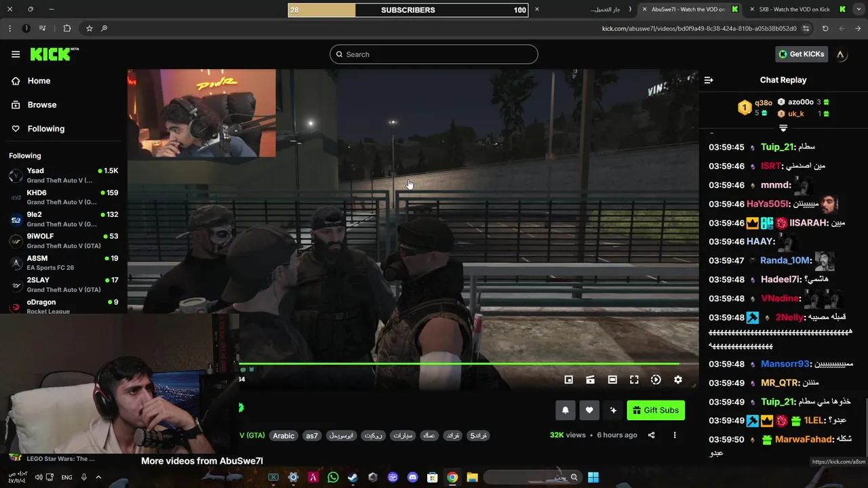The image size is (868, 488).
Task: Open KHD6's channel in the Following list
Action: 64,197
